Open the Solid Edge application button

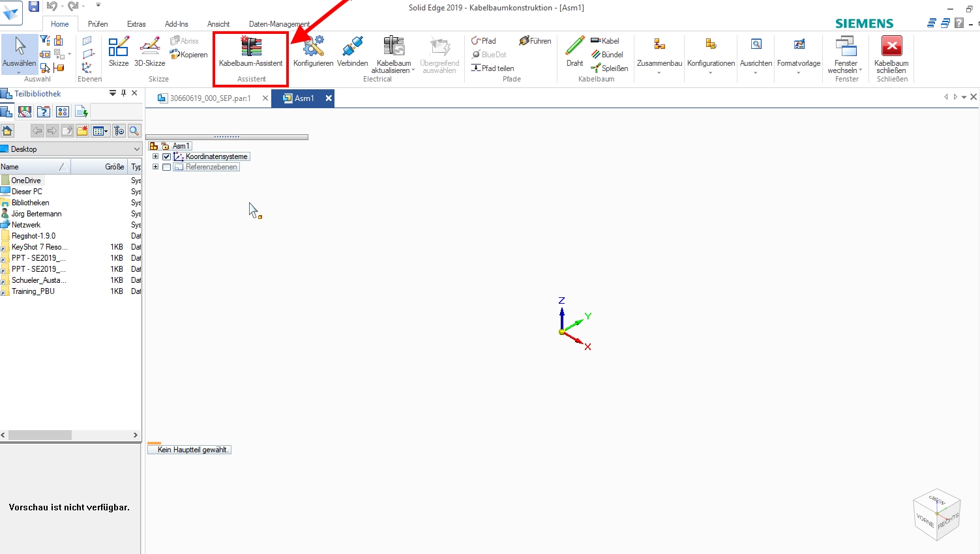(11, 12)
